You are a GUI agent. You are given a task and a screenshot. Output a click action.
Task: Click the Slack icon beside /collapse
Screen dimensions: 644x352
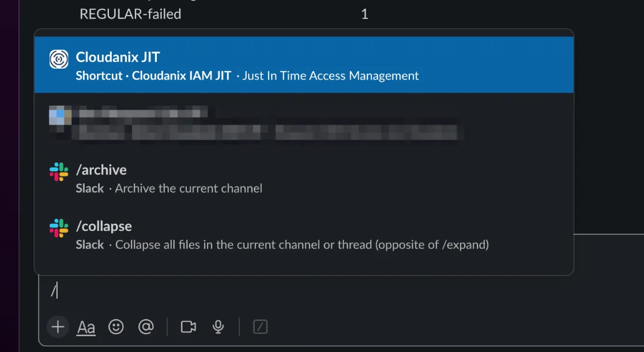click(x=59, y=226)
